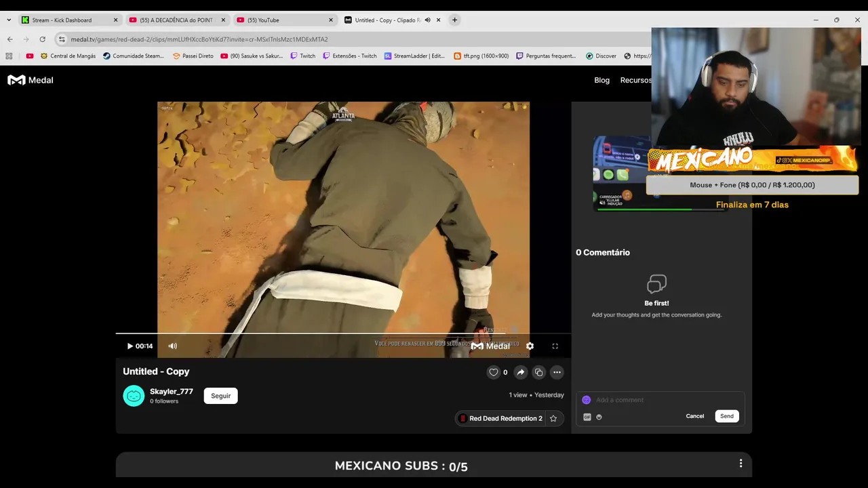The width and height of the screenshot is (868, 488).
Task: Copy the clip link icon
Action: 538,372
